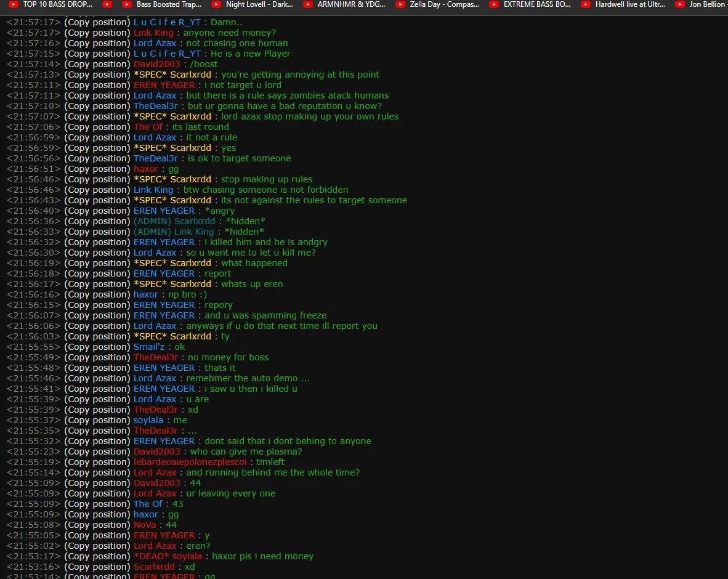Copy position on 'timleft' row

click(x=97, y=462)
